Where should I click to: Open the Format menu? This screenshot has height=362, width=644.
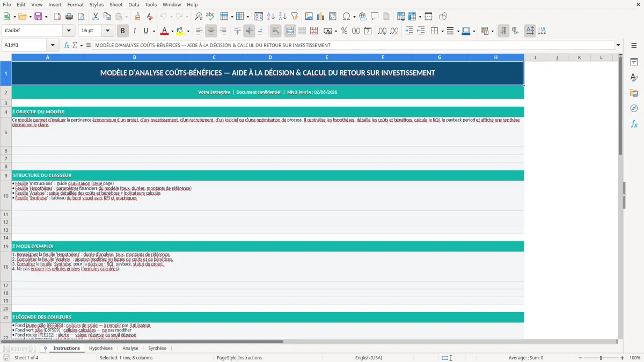point(75,4)
